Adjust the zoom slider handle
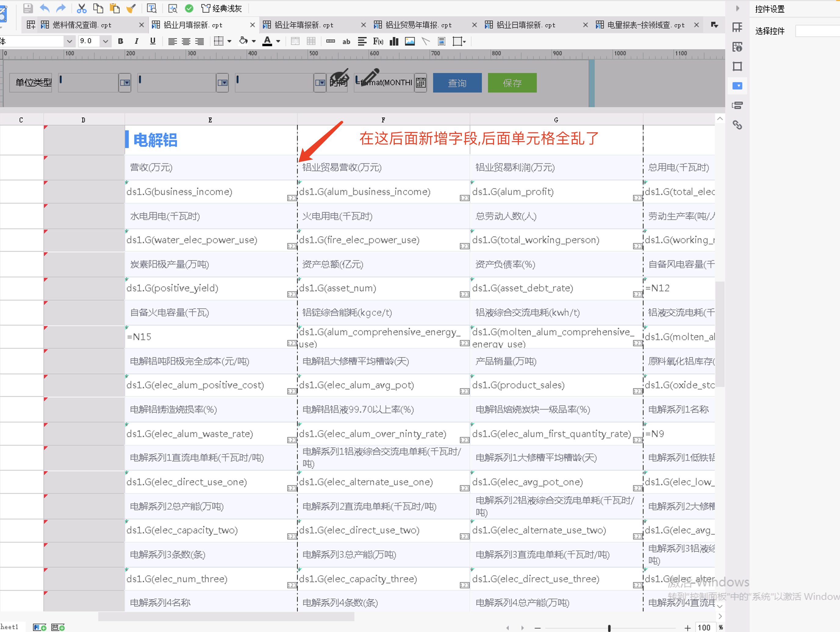Screen dimensions: 840x632 click(609, 628)
